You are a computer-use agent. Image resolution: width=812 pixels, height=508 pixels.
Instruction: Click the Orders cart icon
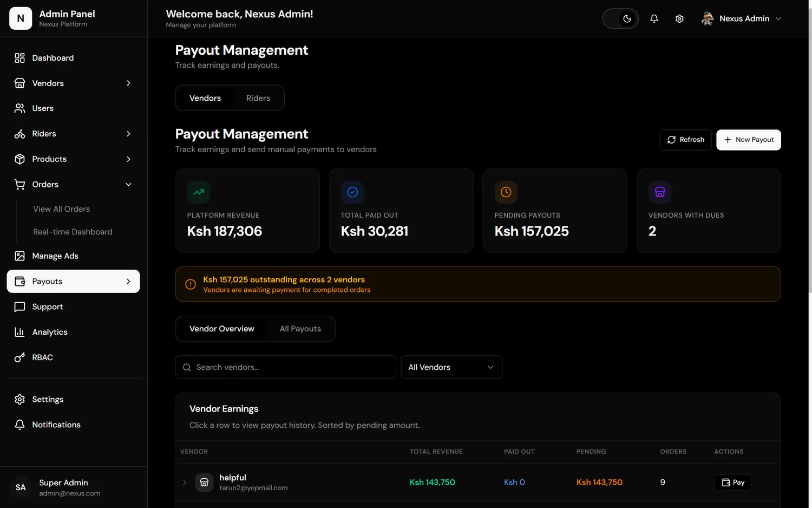19,184
